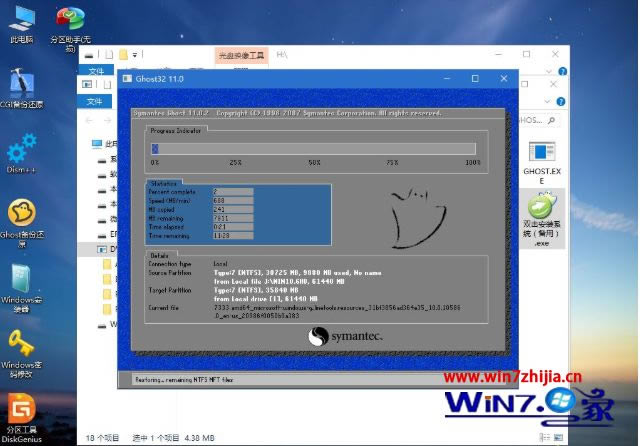Expand the ribbon chevron in second Explorer window

pyautogui.click(x=547, y=102)
